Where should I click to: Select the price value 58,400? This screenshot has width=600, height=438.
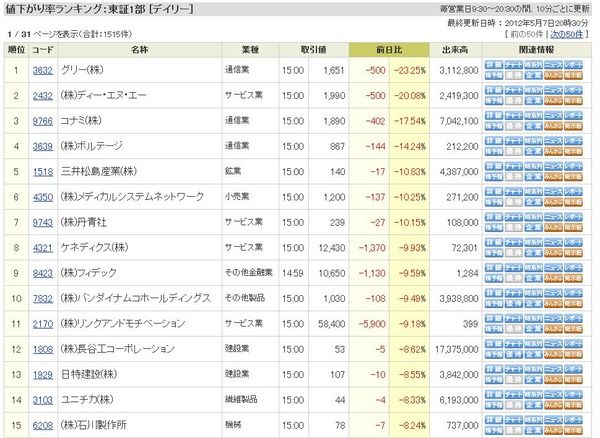331,324
